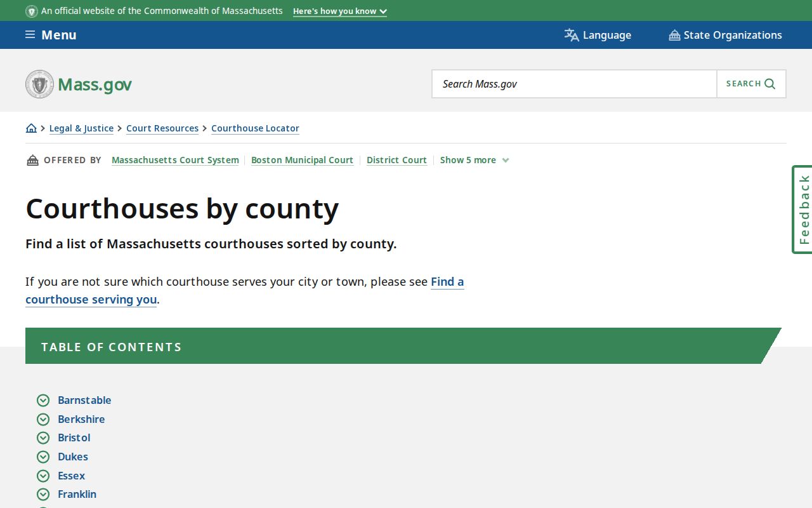Click the SEARCH button label
Screen dimensions: 812x508
(x=743, y=84)
